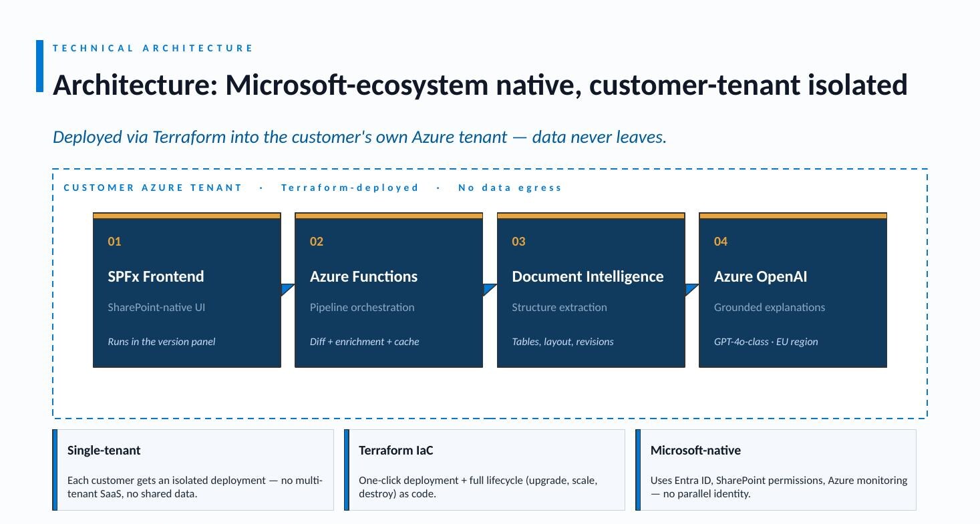Image resolution: width=980 pixels, height=524 pixels.
Task: Select the '01' step number
Action: click(114, 242)
